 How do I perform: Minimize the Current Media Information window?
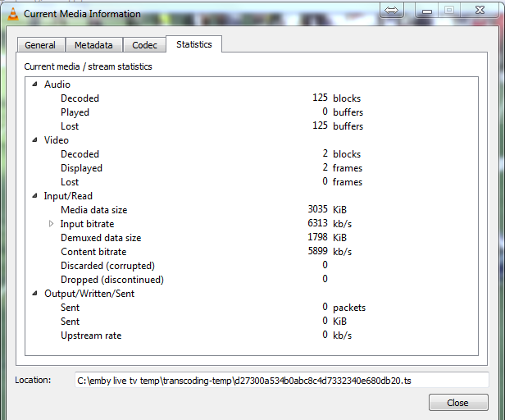[427, 11]
